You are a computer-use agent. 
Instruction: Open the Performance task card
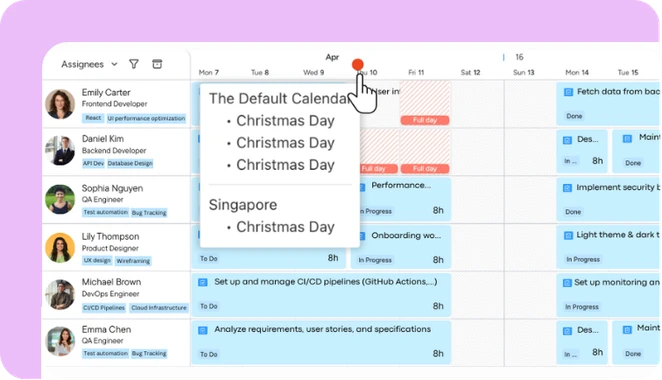click(405, 198)
